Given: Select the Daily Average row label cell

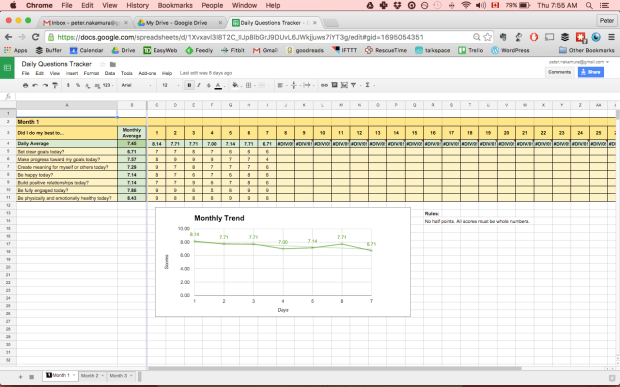Looking at the screenshot, I should pos(67,143).
